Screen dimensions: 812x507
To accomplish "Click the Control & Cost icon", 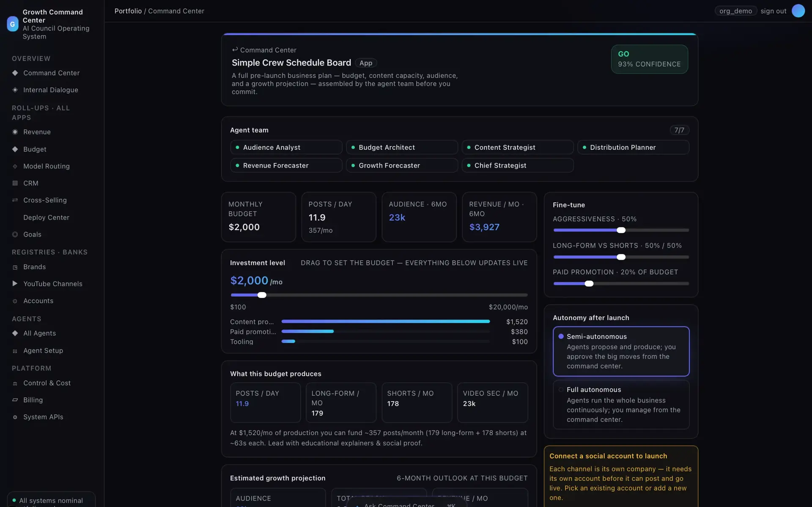I will pos(15,383).
